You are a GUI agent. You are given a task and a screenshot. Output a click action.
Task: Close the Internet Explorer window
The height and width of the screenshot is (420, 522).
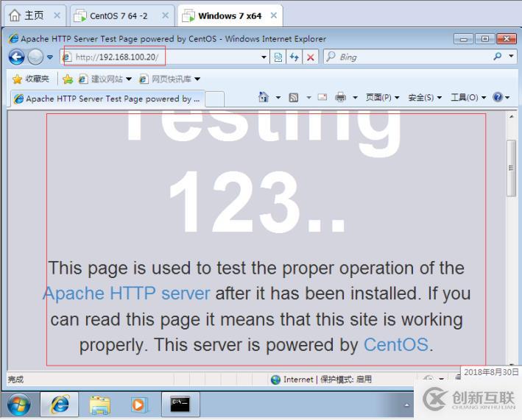click(x=507, y=39)
